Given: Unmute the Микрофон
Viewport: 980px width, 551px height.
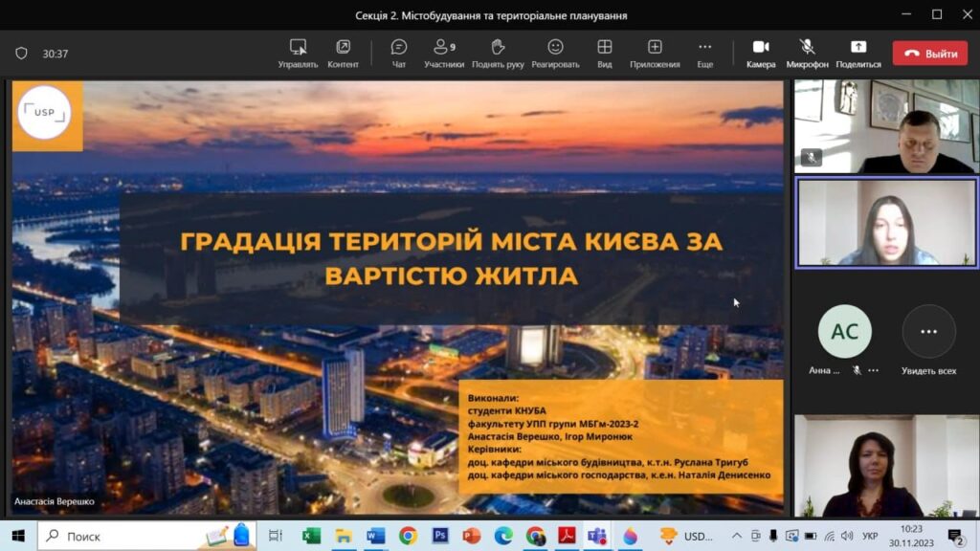Looking at the screenshot, I should coord(807,54).
